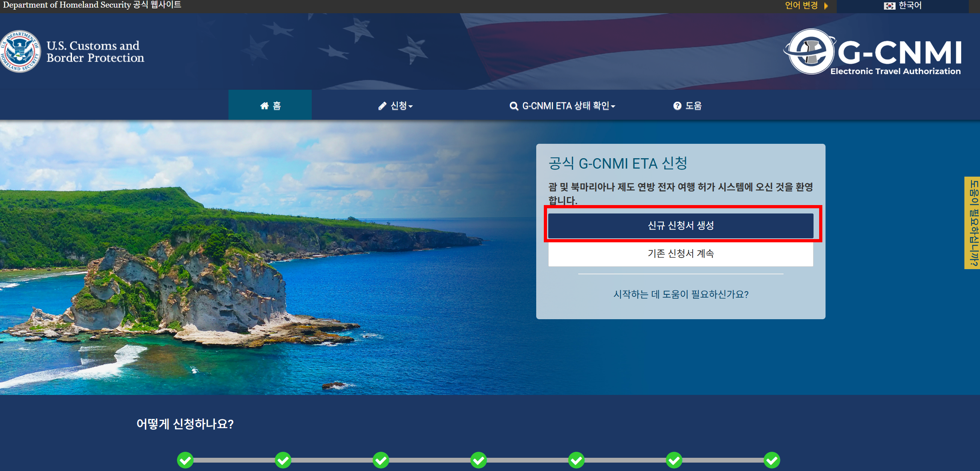
Task: Click the fourth green checkmark step
Action: (479, 460)
